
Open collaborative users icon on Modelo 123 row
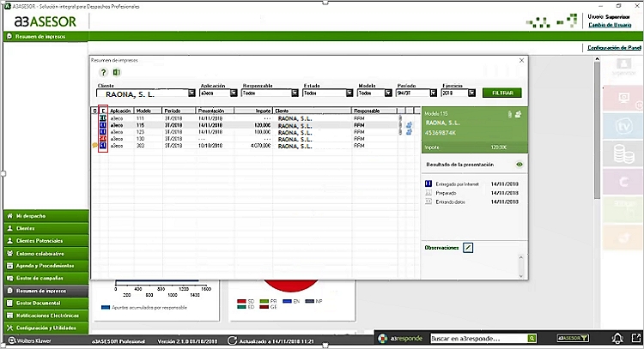(409, 132)
